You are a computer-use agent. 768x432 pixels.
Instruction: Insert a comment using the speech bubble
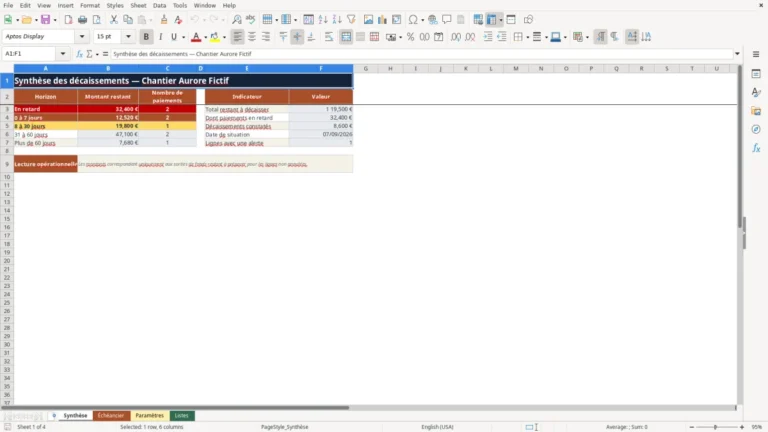coord(447,20)
